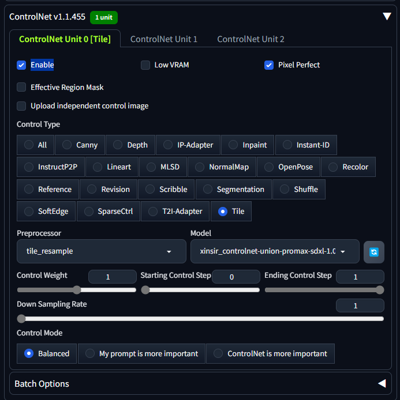Click the Down Sampling Rate number field
400x400 pixels.
[360, 306]
